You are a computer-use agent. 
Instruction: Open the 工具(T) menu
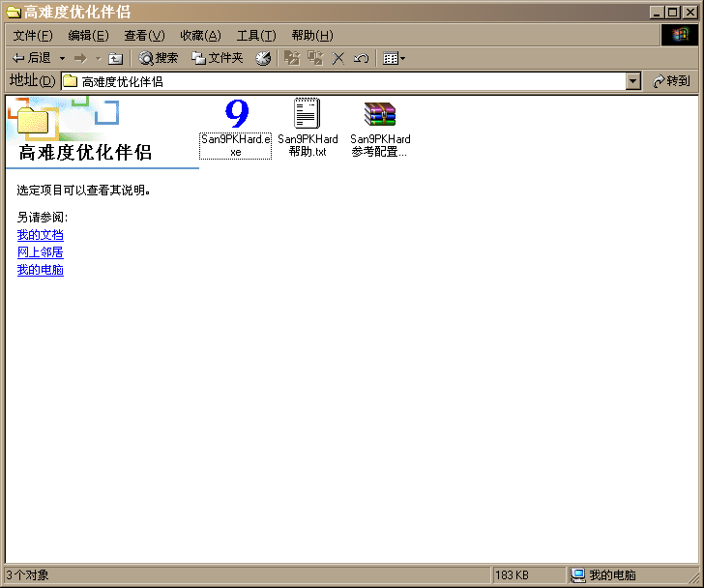click(256, 36)
